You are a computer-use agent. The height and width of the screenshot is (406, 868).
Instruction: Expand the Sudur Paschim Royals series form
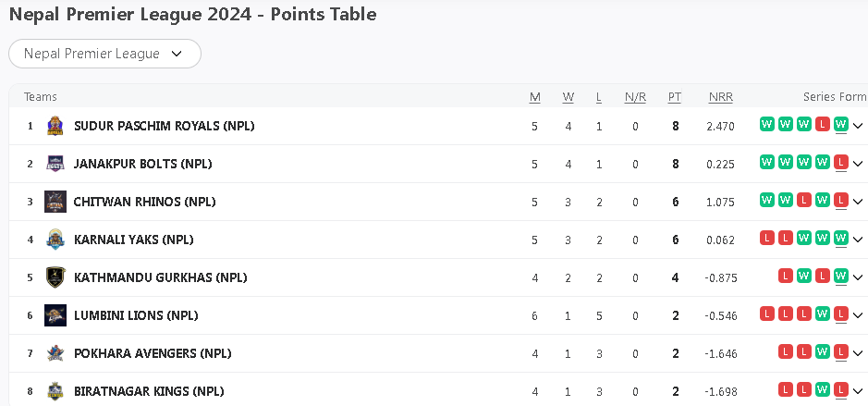pyautogui.click(x=858, y=126)
